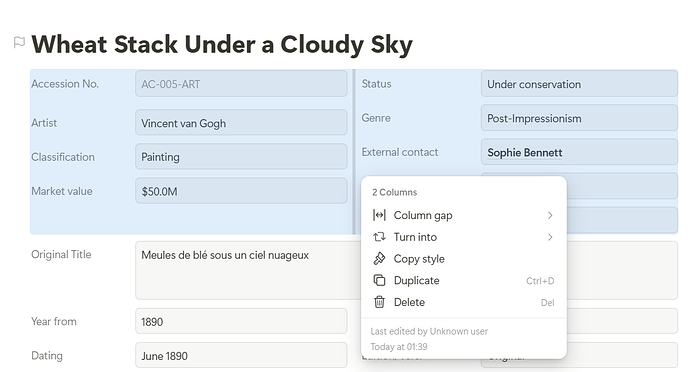The image size is (690, 372).
Task: Click the Dating field showing June 1890
Action: (x=241, y=355)
